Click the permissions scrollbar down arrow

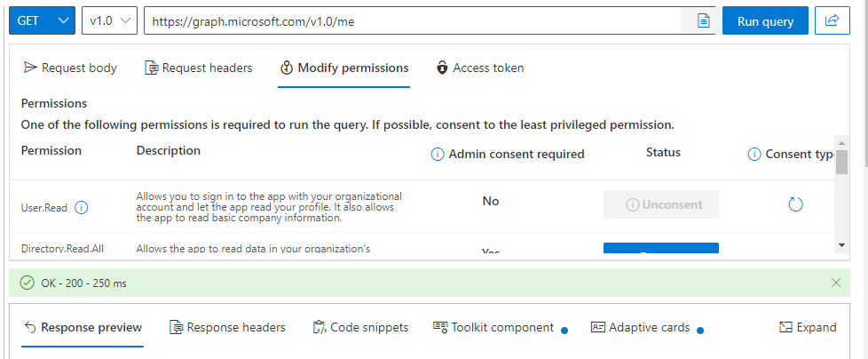pos(841,245)
